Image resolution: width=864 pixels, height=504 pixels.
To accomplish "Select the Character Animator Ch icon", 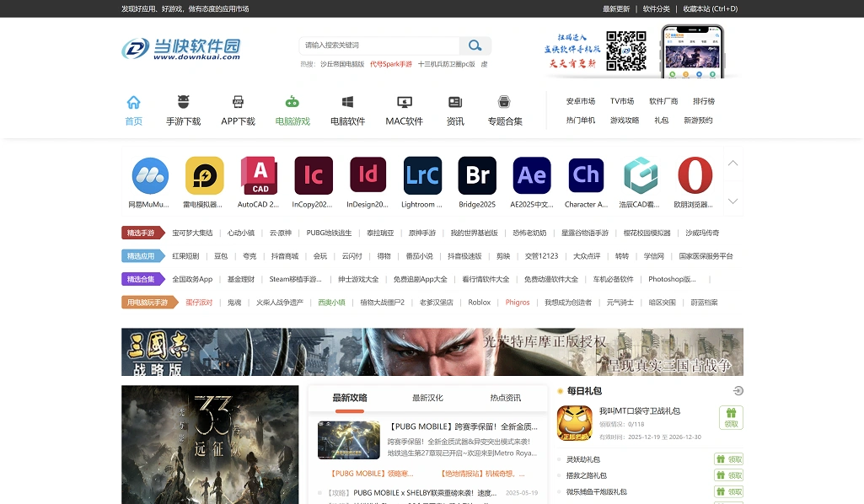I will click(585, 175).
